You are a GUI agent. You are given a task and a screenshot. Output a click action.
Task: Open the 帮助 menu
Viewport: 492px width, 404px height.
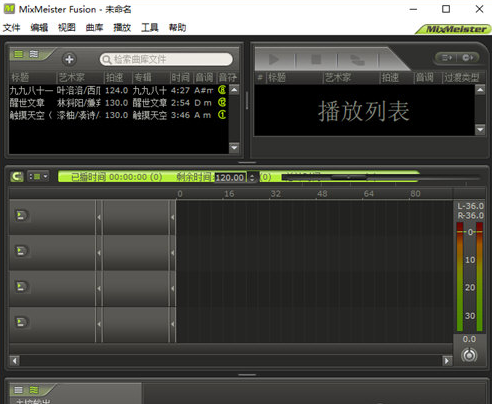point(177,27)
